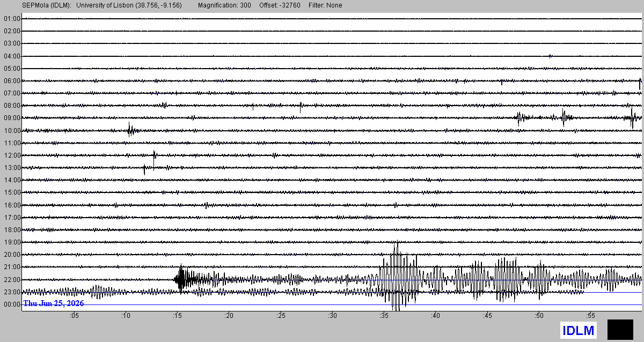Click the blue IDLM station badge
Viewport: 644px width, 342px height.
point(579,331)
